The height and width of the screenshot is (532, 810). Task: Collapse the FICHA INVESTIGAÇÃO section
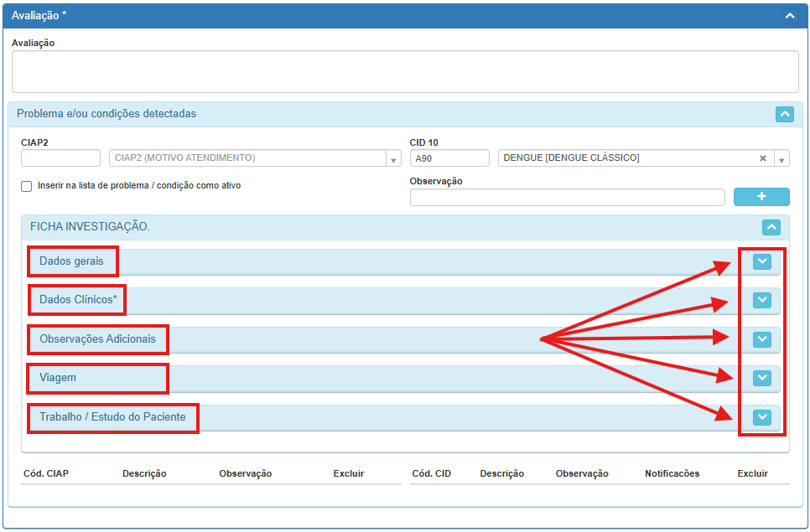coord(771,227)
